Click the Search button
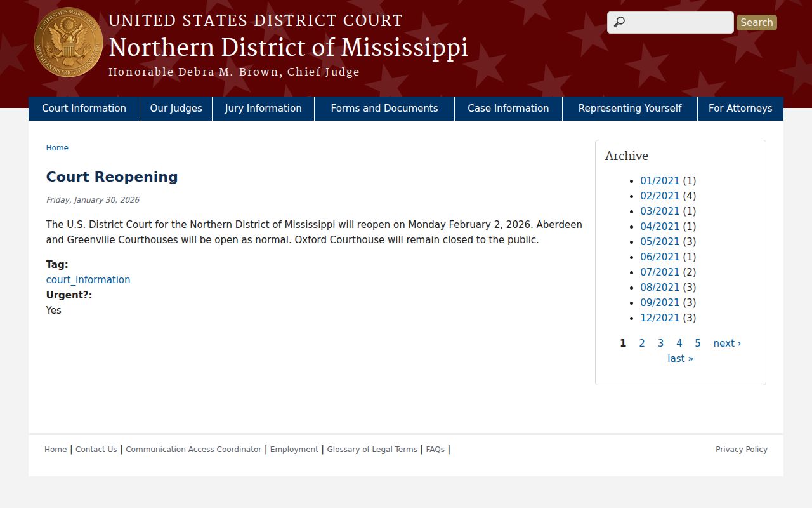 (757, 22)
